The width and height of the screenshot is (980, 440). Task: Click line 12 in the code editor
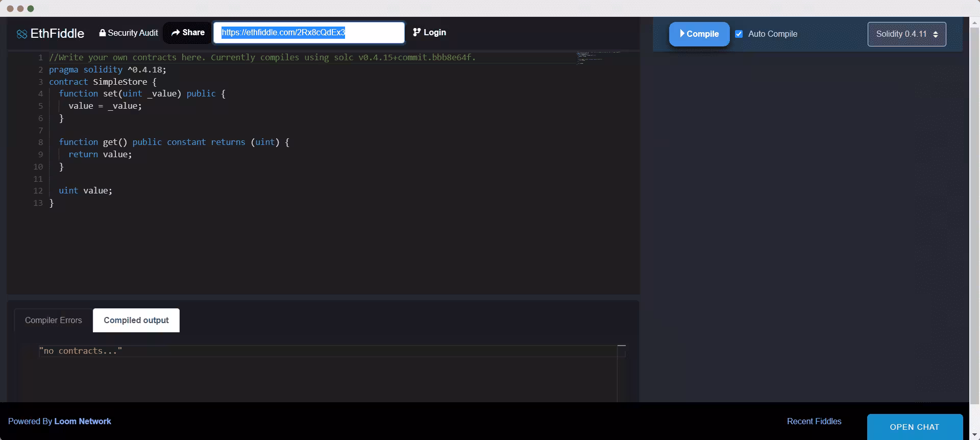click(x=306, y=190)
